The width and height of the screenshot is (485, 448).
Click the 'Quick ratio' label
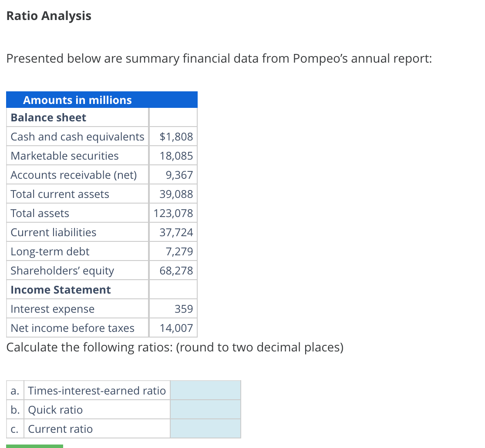click(x=55, y=410)
